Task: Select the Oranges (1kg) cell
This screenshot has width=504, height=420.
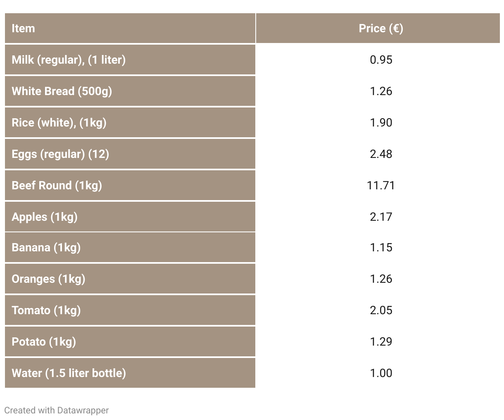Action: pos(130,279)
